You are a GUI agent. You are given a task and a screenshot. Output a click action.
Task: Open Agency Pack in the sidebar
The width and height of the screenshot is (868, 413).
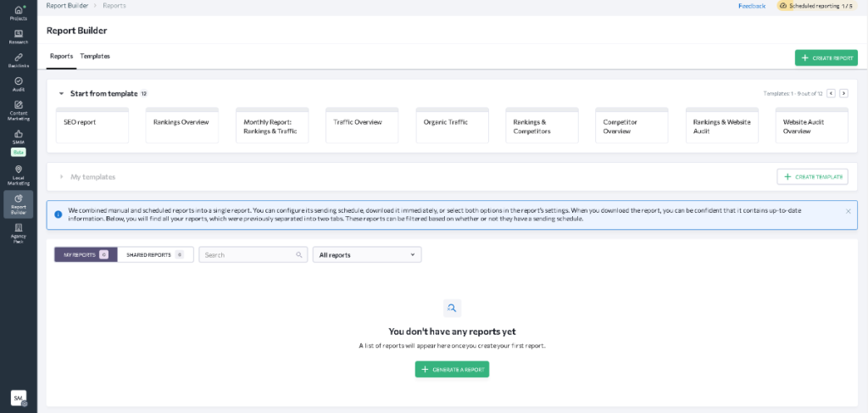(19, 233)
